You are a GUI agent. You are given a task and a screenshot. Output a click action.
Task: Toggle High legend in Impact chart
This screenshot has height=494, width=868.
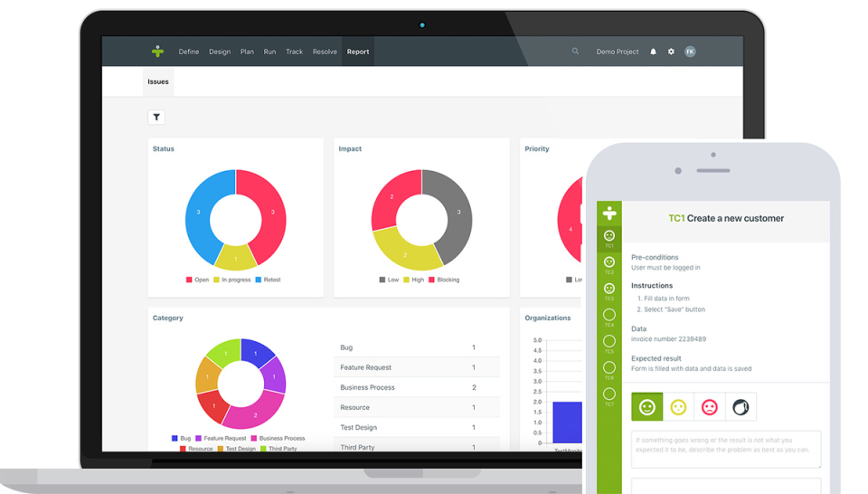pos(414,280)
